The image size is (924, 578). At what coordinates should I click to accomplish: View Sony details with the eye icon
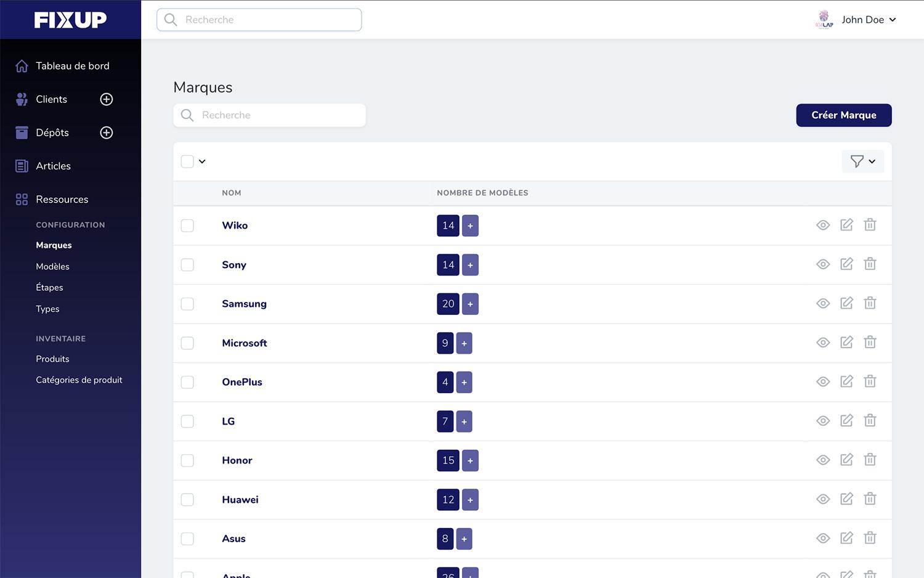[823, 264]
